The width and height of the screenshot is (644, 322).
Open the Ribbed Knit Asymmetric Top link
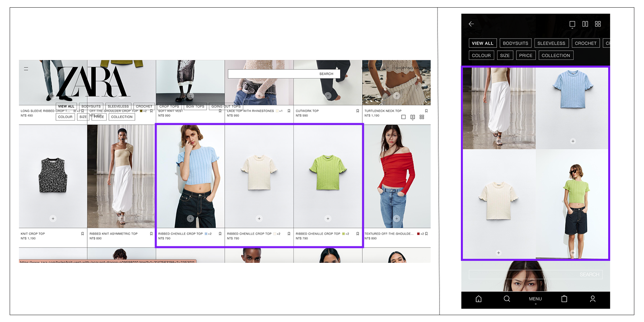tap(114, 234)
